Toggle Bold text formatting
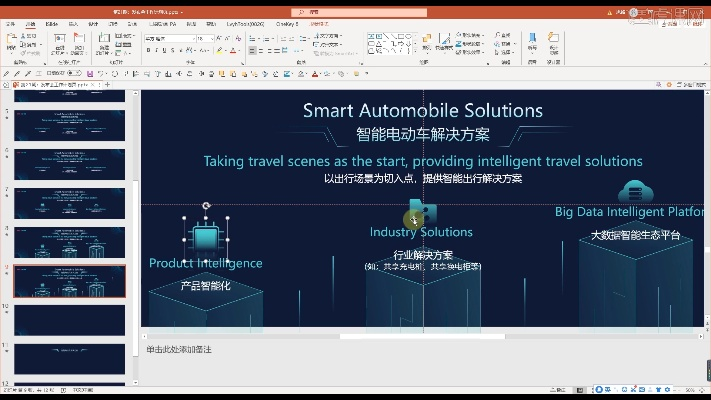711x400 pixels. 148,49
